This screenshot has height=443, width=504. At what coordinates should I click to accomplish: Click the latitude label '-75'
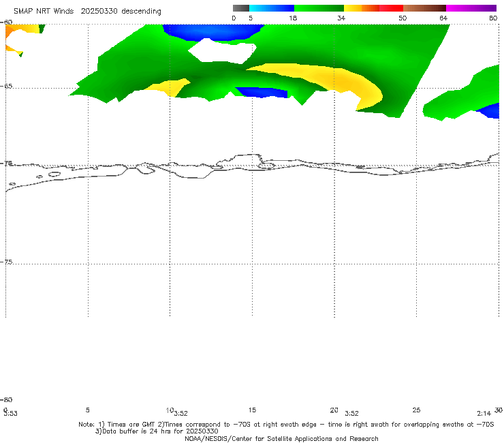(7, 262)
